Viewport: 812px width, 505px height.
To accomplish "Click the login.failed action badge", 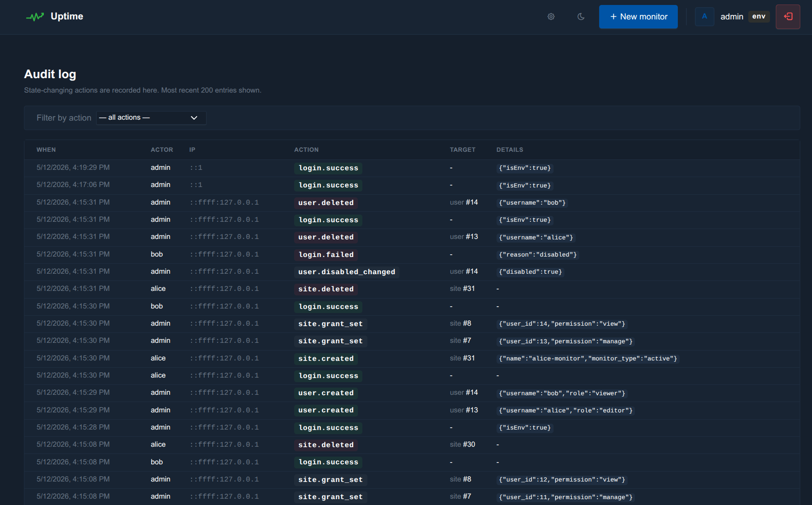I will click(x=326, y=255).
